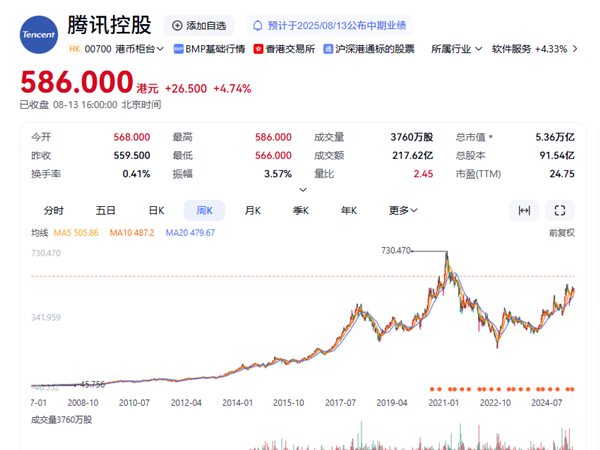Viewport: 600px width, 450px height.
Task: Click the +4.74% change value
Action: (x=232, y=89)
